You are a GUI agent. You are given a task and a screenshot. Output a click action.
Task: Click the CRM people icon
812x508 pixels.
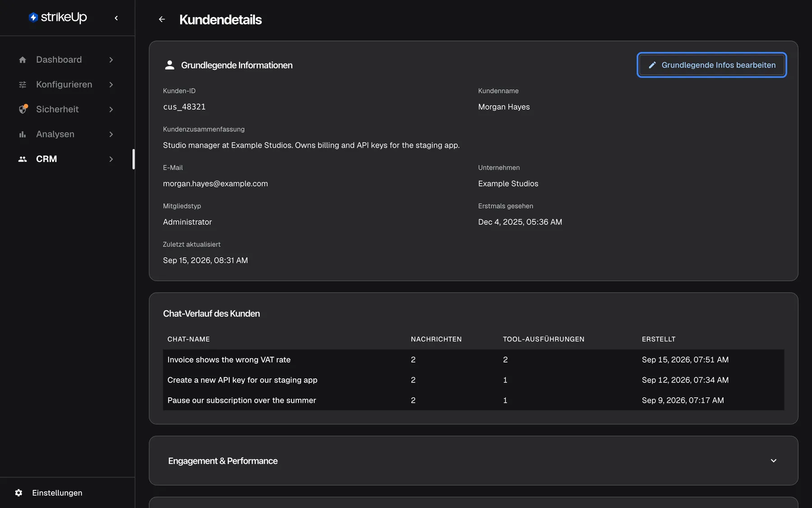click(23, 159)
